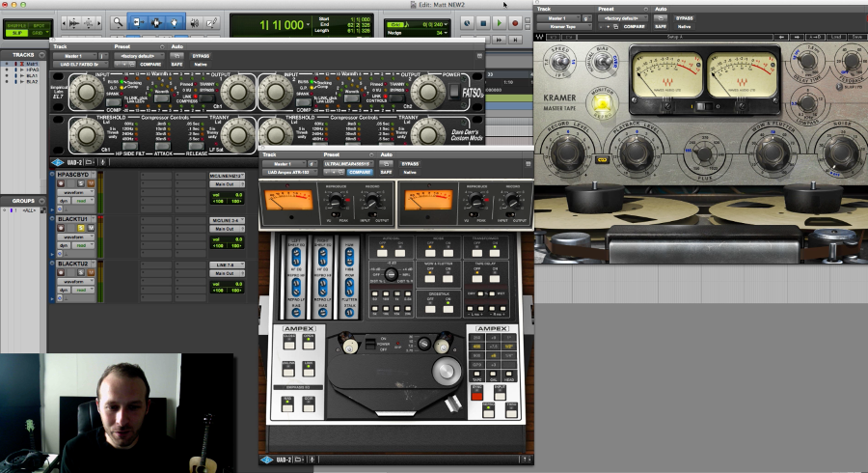Open UAD EL7 FATSO Sr plugin selector dropdown
The height and width of the screenshot is (473, 868).
(81, 65)
